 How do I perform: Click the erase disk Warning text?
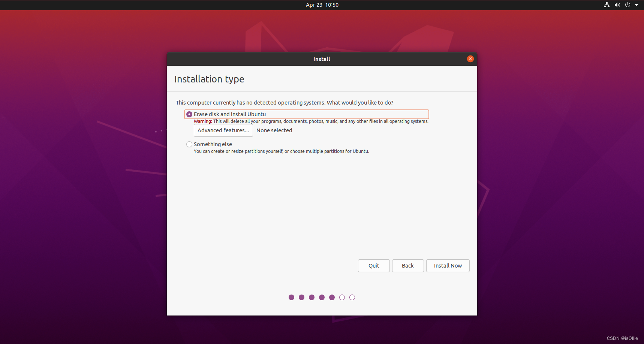click(311, 121)
